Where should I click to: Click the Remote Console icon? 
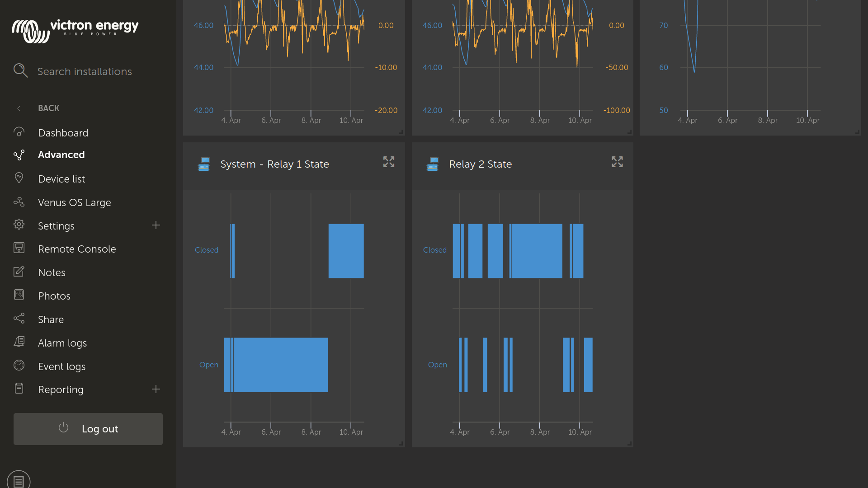click(19, 249)
